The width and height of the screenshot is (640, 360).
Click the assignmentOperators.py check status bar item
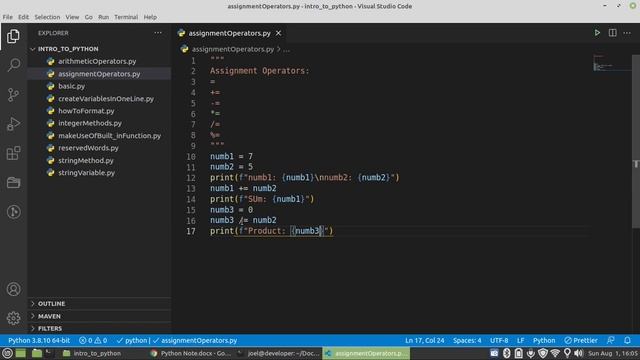(x=195, y=340)
